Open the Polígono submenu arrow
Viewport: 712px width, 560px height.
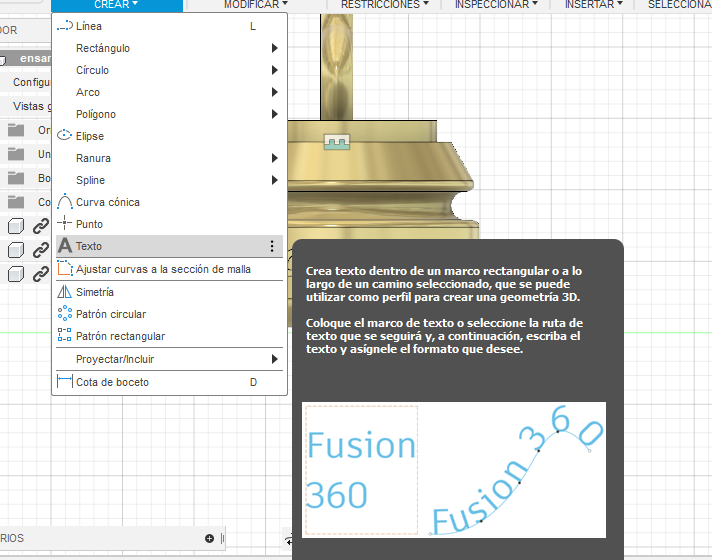(x=274, y=114)
